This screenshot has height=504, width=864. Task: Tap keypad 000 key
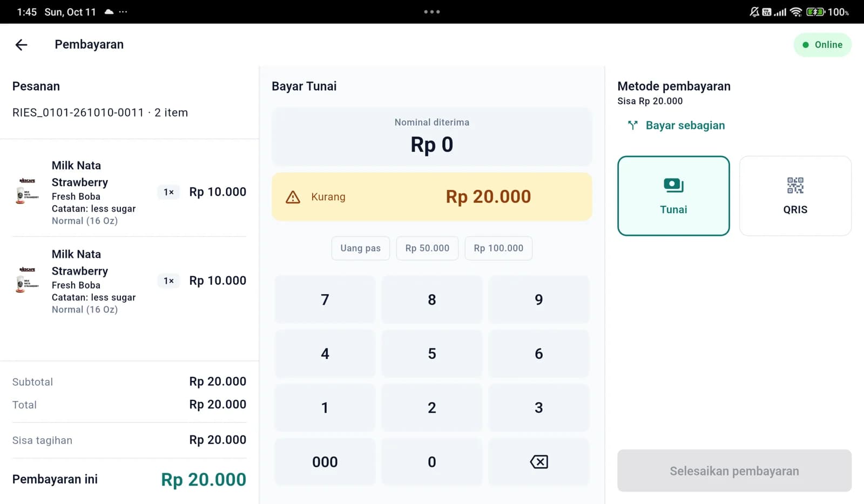pyautogui.click(x=325, y=462)
